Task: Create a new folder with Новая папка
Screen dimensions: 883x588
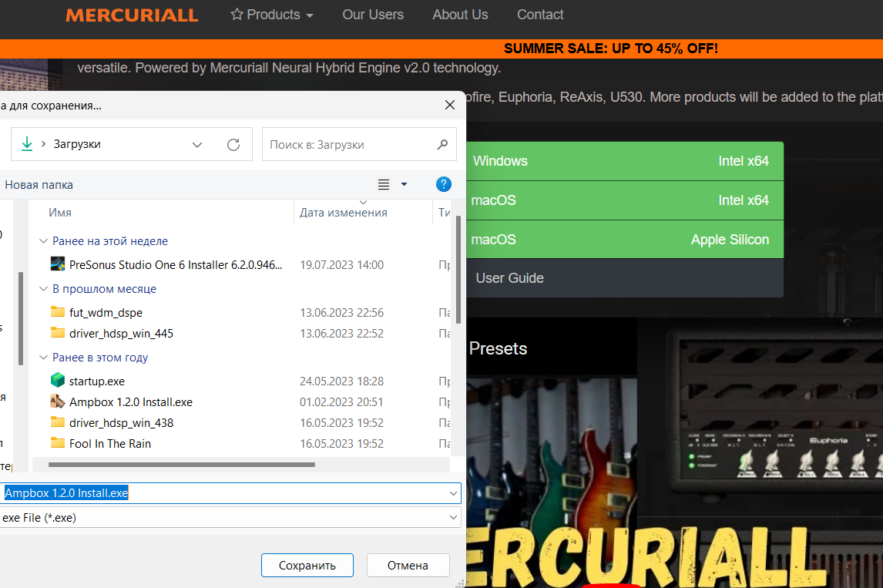Action: 39,185
